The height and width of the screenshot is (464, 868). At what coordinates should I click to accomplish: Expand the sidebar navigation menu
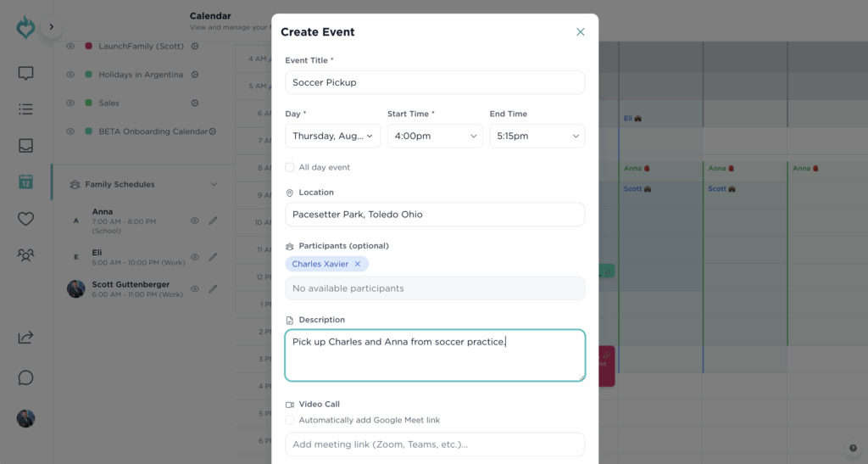[x=51, y=26]
